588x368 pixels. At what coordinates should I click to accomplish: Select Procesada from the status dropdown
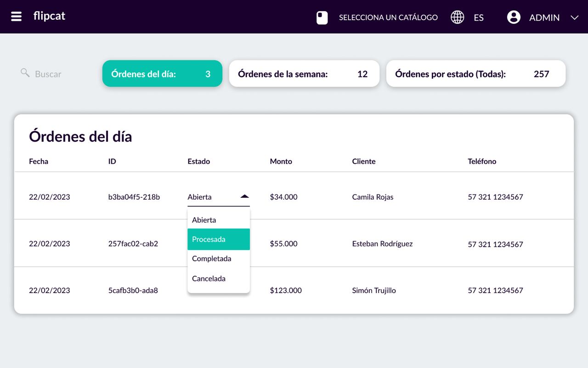tap(209, 239)
